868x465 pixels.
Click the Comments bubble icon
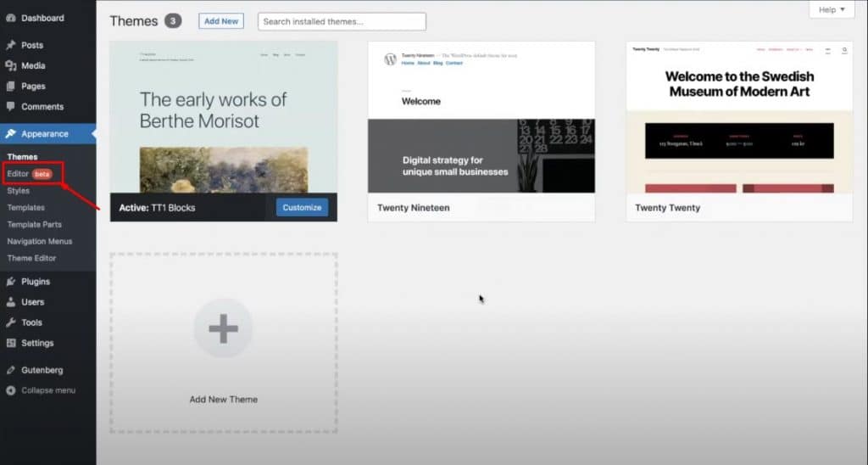[10, 106]
